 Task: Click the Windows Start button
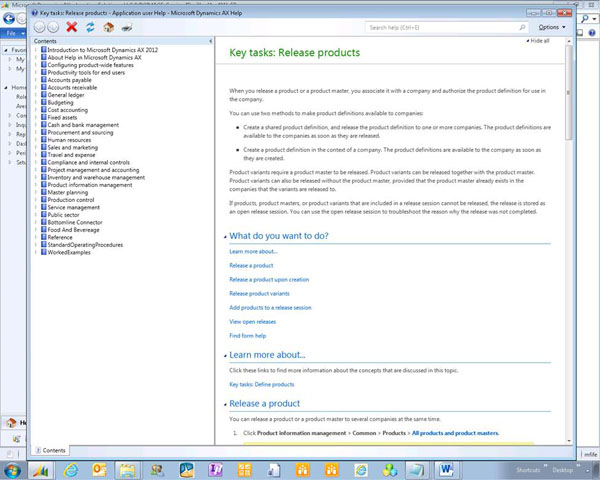[12, 470]
